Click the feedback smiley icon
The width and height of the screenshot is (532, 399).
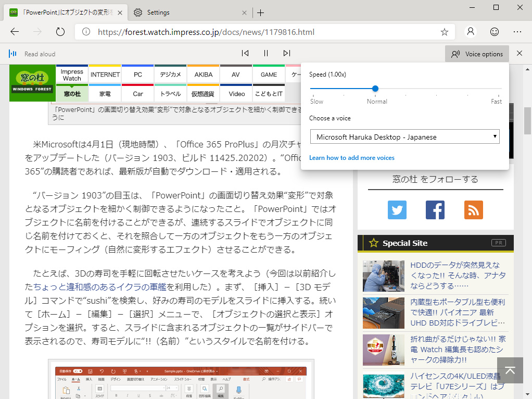click(494, 32)
